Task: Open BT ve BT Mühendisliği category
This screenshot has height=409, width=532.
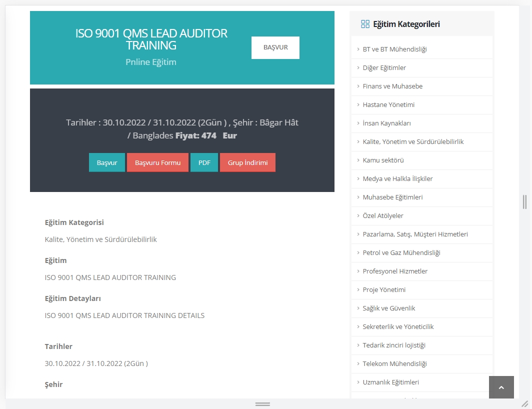Action: pyautogui.click(x=394, y=49)
